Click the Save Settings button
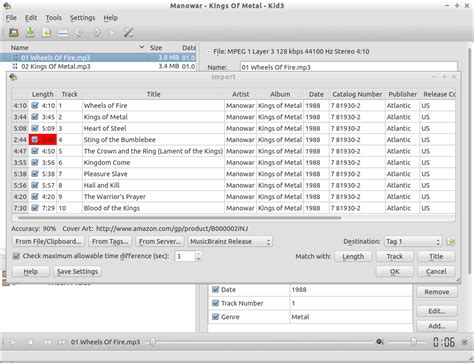The image size is (474, 363). coord(77,271)
